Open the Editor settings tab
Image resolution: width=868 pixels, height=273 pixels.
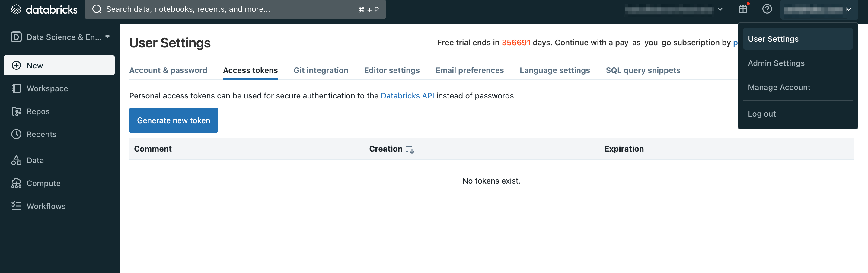391,70
